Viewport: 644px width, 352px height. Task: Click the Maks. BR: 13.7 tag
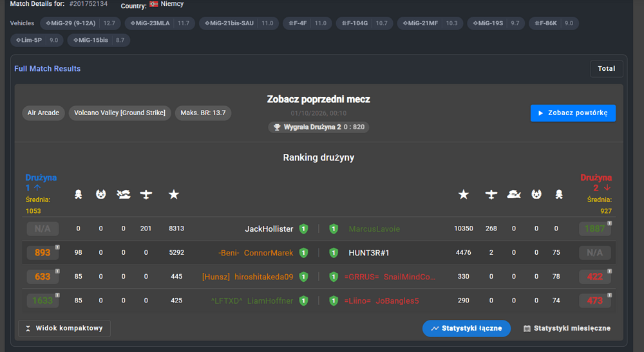(203, 113)
